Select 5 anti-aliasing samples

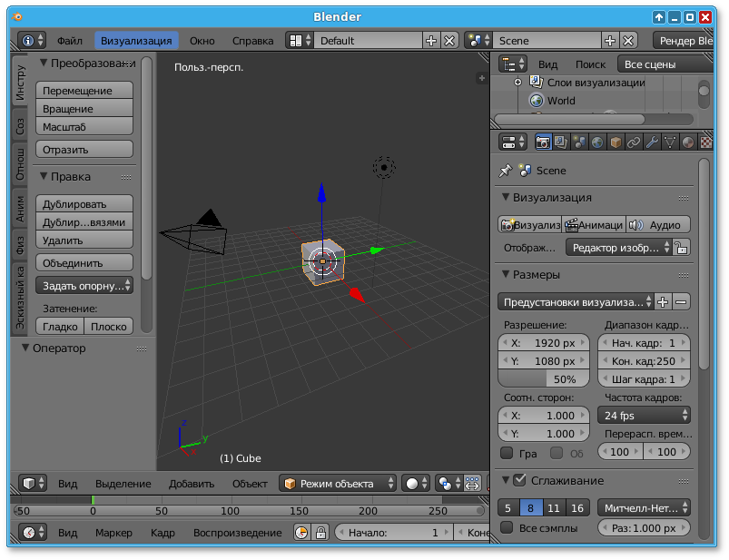tap(508, 508)
